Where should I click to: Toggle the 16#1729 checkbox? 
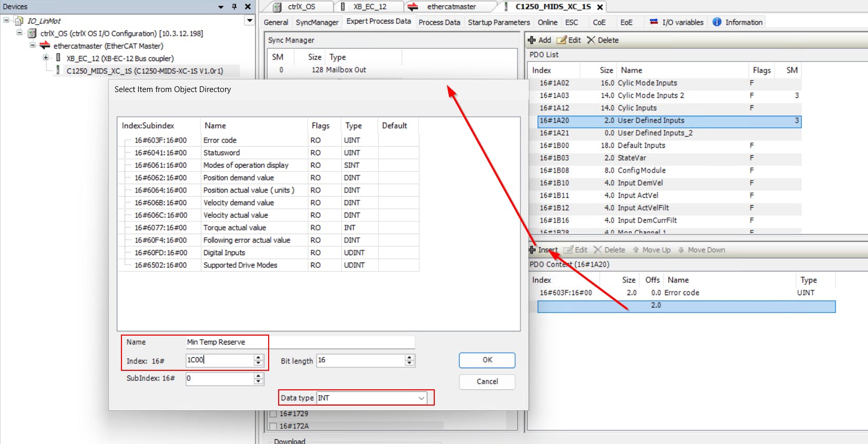(x=273, y=414)
